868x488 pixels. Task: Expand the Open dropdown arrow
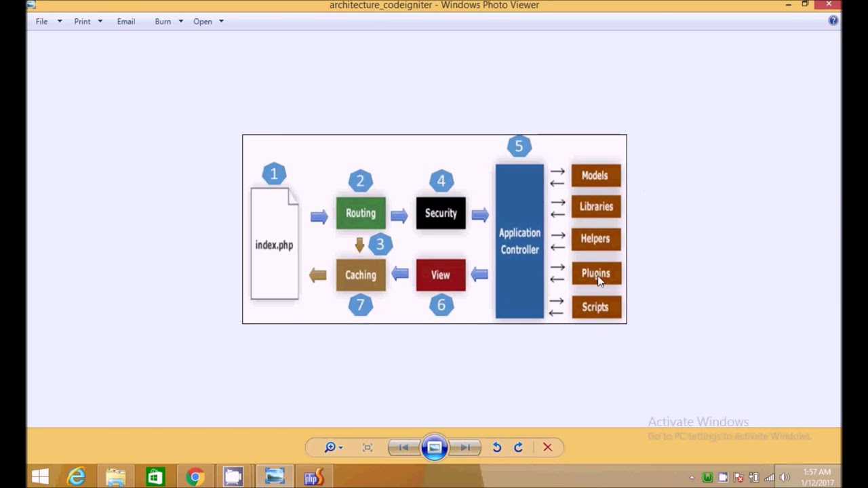221,22
